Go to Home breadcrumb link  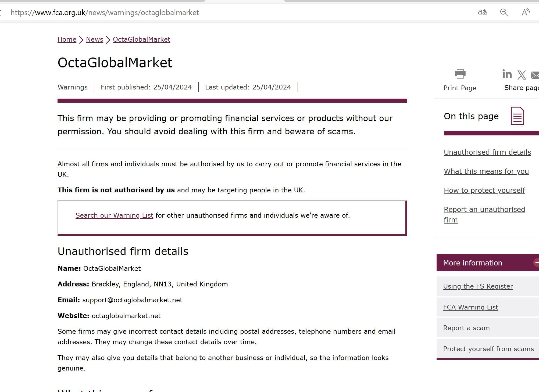tap(67, 39)
